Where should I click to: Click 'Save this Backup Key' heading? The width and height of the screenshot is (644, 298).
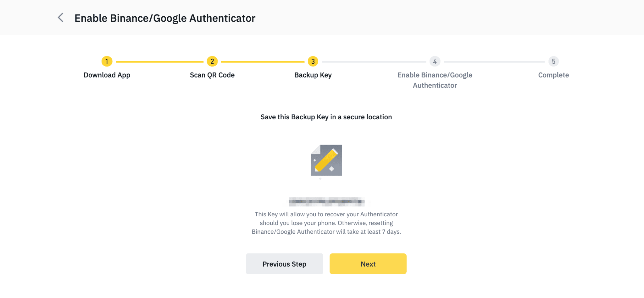[x=326, y=117]
